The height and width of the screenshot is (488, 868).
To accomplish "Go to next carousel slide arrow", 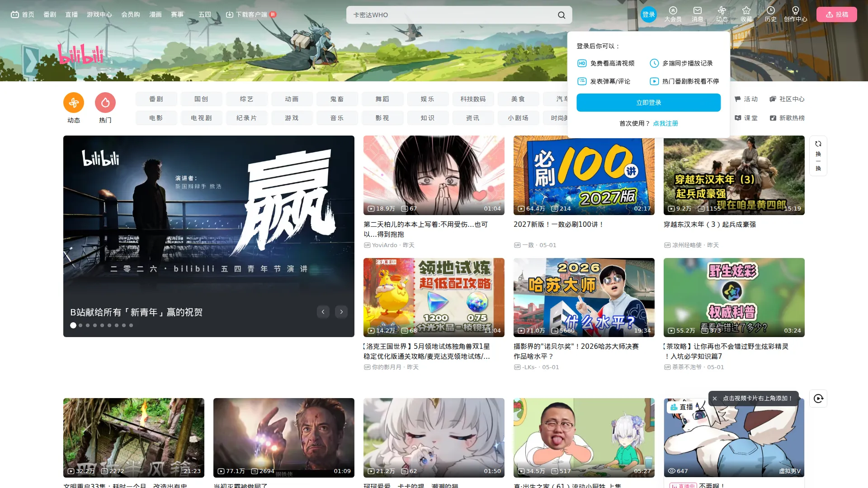I will (x=341, y=312).
